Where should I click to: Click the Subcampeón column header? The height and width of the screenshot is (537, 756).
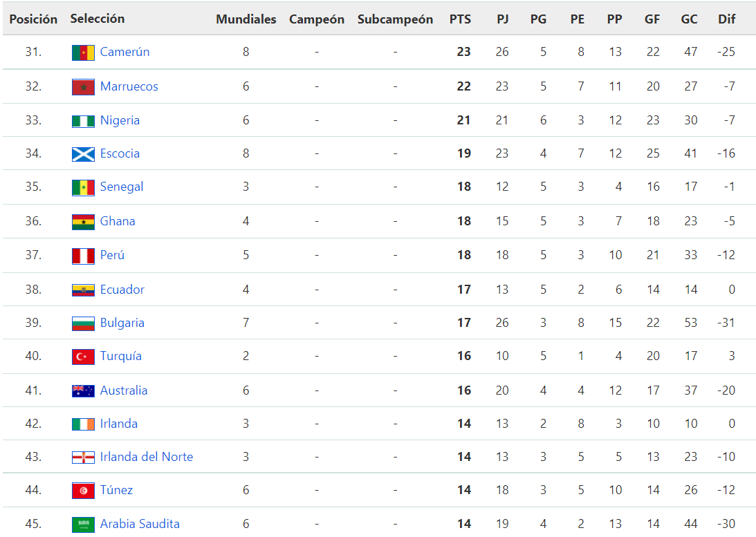pyautogui.click(x=395, y=19)
